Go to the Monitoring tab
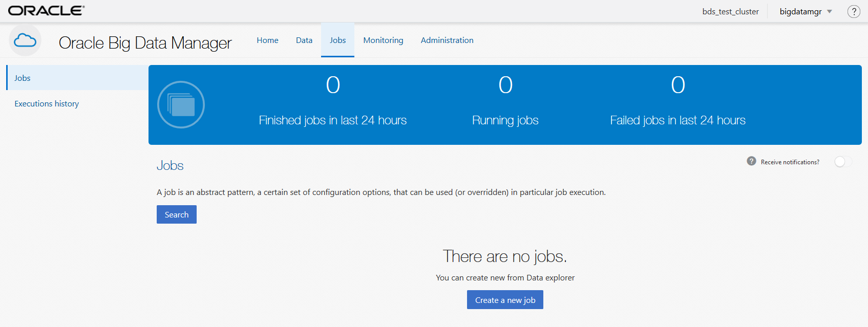Image resolution: width=868 pixels, height=327 pixels. coord(383,40)
